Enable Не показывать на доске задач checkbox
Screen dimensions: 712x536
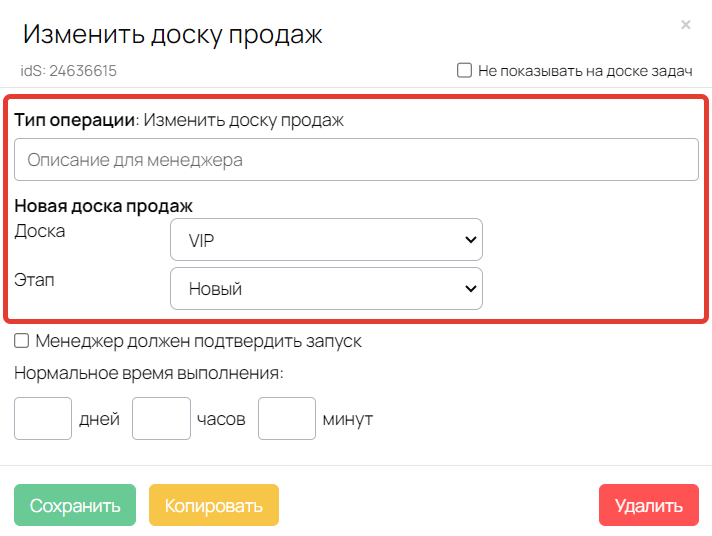coord(464,70)
